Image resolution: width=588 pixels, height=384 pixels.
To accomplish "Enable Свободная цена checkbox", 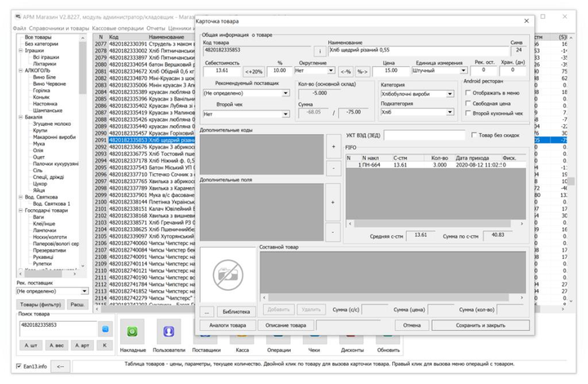I will tap(468, 103).
